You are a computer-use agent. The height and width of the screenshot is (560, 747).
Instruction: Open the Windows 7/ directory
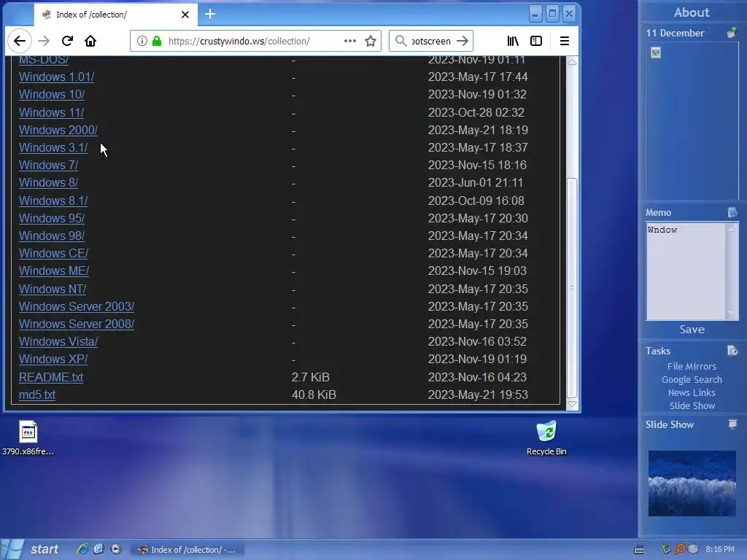(x=49, y=166)
